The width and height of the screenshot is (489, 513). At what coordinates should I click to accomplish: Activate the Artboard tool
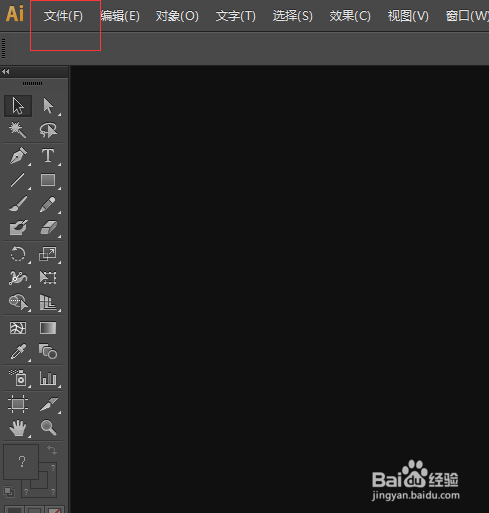(18, 404)
